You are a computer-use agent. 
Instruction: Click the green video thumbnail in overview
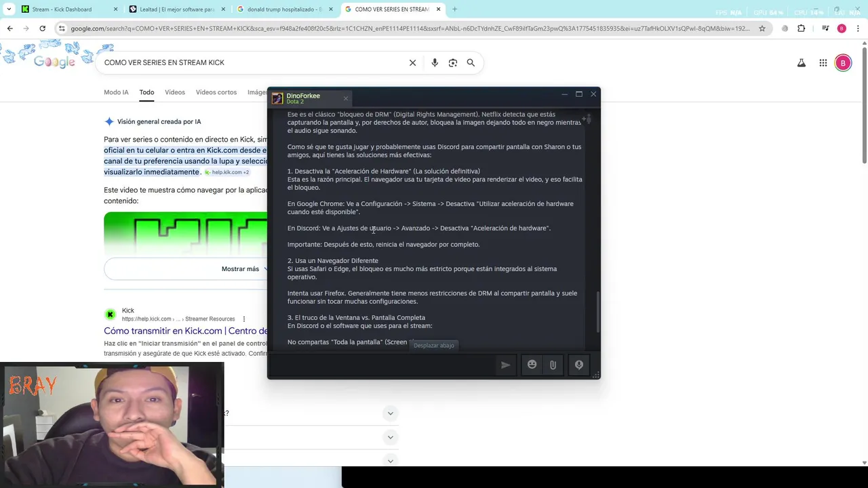coord(185,233)
